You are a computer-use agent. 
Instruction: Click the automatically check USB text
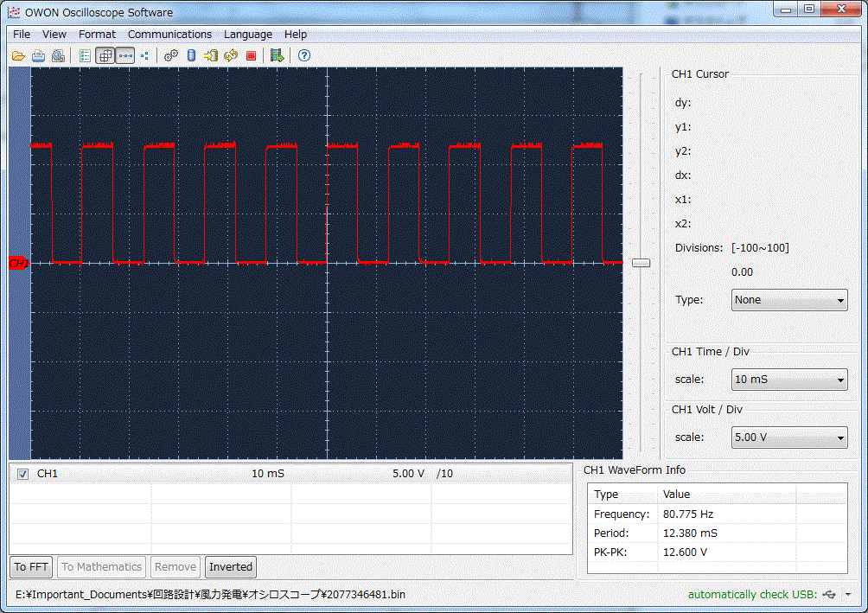(x=752, y=595)
